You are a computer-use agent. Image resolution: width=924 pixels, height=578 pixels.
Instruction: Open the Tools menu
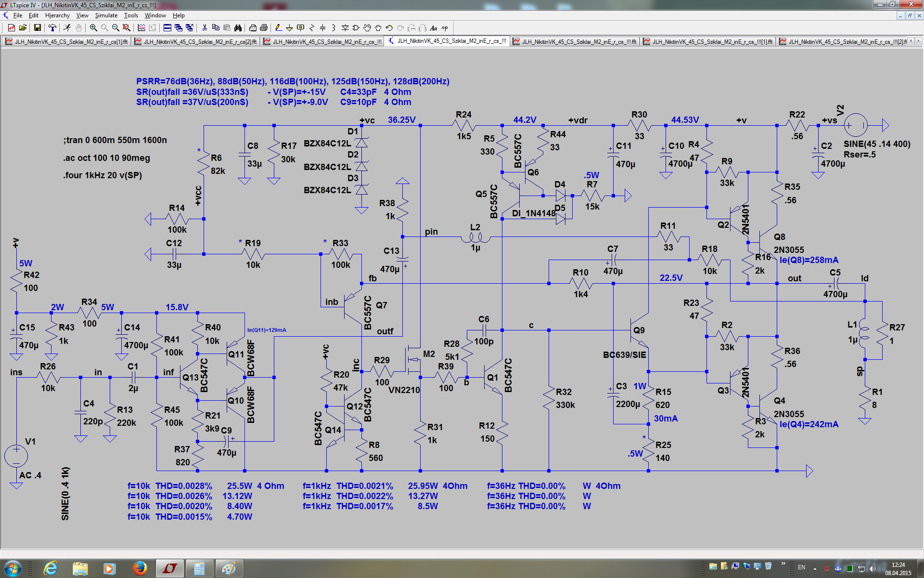(131, 15)
